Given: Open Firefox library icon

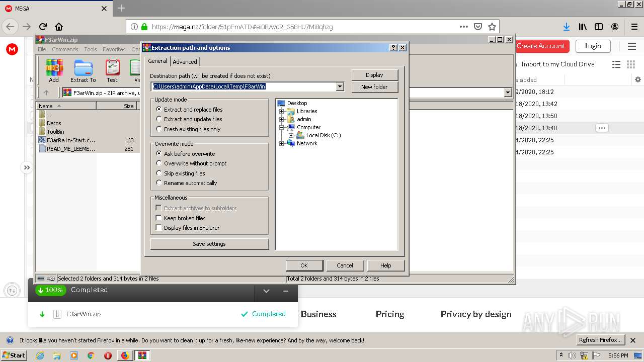Looking at the screenshot, I should (583, 27).
